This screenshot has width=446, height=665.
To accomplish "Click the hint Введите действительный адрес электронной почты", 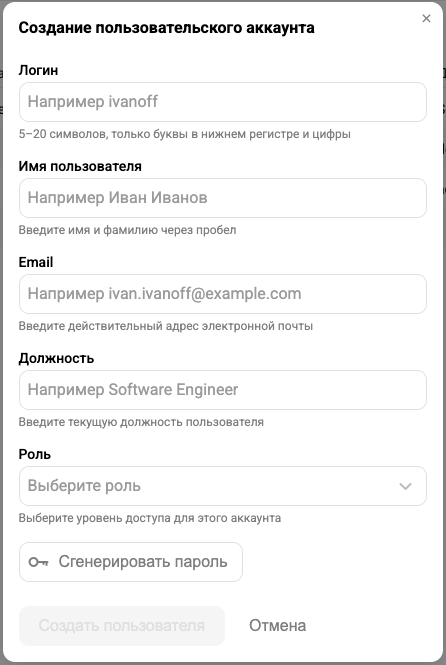I will coord(166,326).
